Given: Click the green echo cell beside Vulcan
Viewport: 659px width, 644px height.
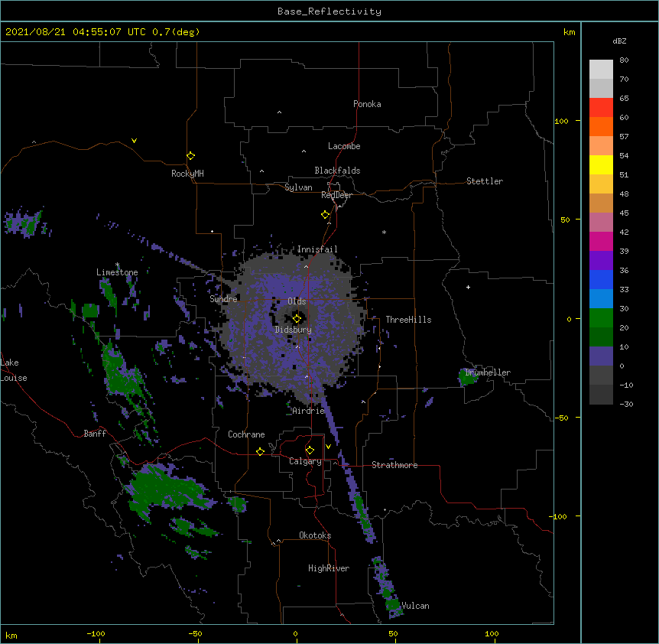Looking at the screenshot, I should (393, 604).
